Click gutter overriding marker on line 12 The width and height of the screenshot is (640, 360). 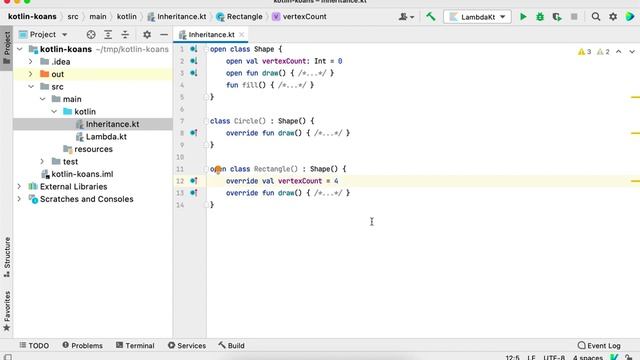pos(193,181)
